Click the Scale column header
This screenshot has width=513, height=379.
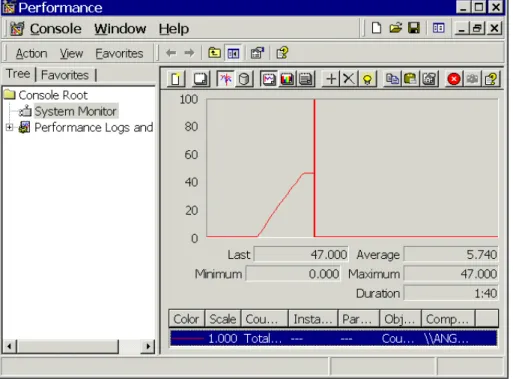[223, 319]
